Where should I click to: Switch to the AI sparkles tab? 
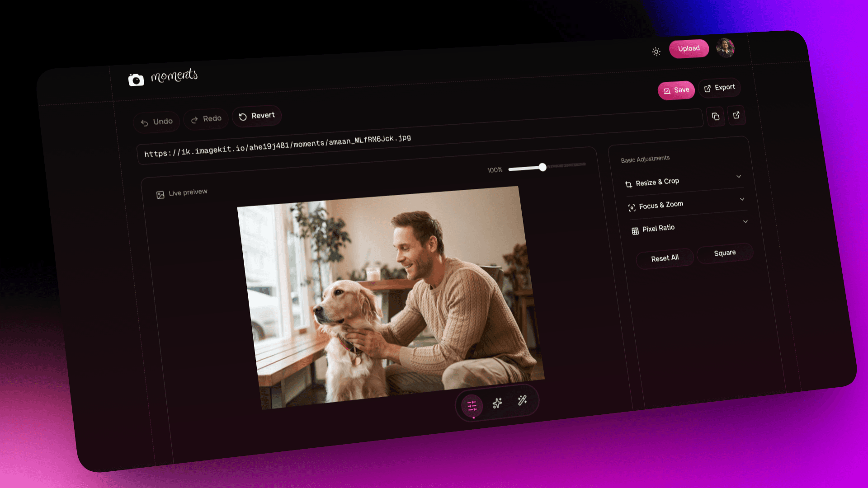pyautogui.click(x=497, y=403)
